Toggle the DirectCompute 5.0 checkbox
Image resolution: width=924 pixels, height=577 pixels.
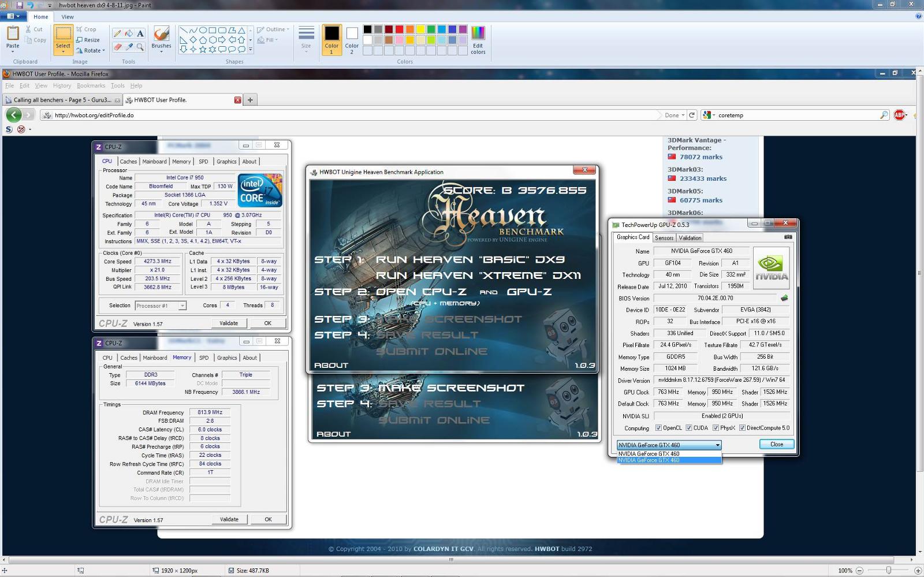pos(742,428)
